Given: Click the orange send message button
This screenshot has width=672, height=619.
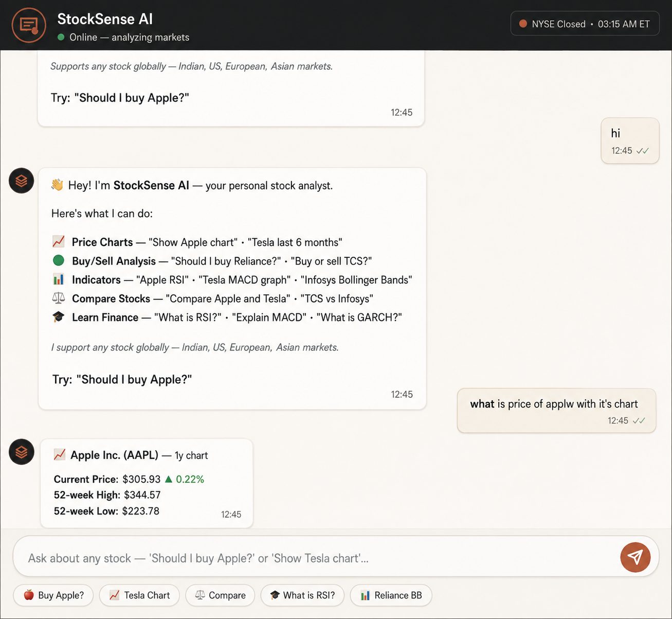Looking at the screenshot, I should [635, 557].
